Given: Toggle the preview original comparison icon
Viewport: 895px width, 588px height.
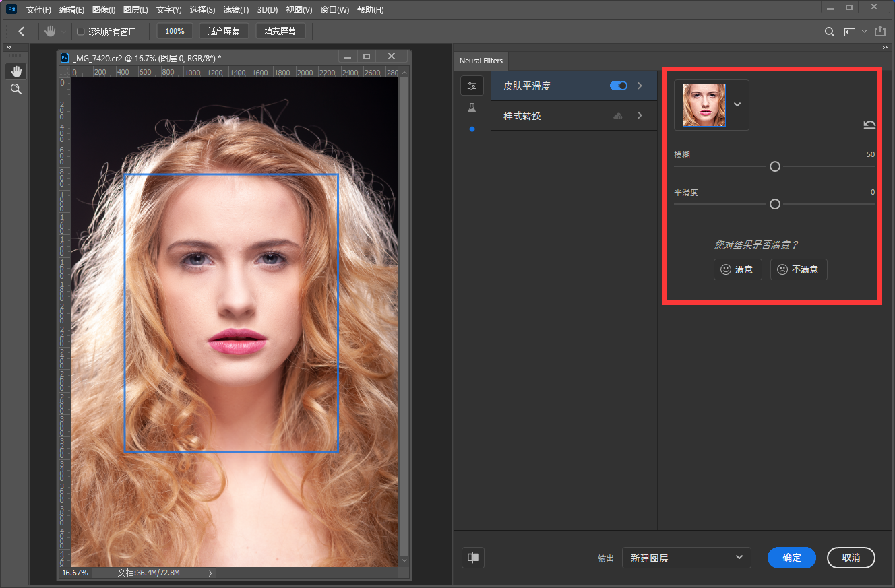Looking at the screenshot, I should tap(473, 557).
